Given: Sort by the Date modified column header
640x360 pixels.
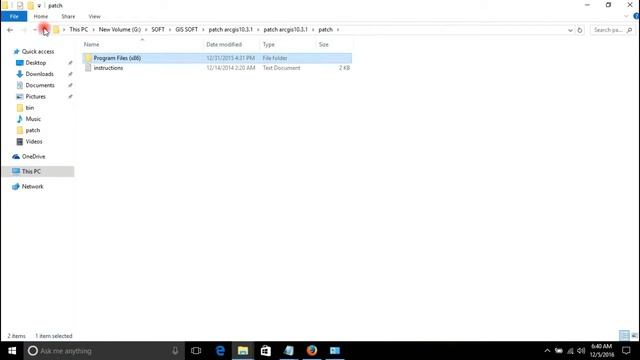Looking at the screenshot, I should tap(224, 44).
